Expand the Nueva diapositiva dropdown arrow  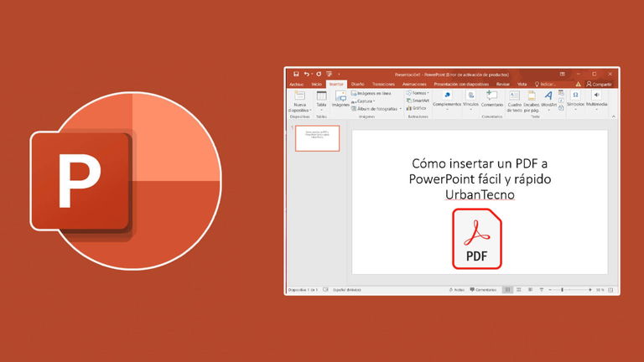pyautogui.click(x=310, y=111)
